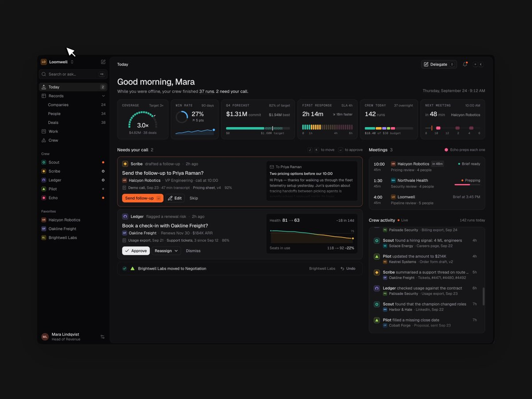Click the crew activity scrollbar
Image resolution: width=532 pixels, height=399 pixels.
point(484,296)
